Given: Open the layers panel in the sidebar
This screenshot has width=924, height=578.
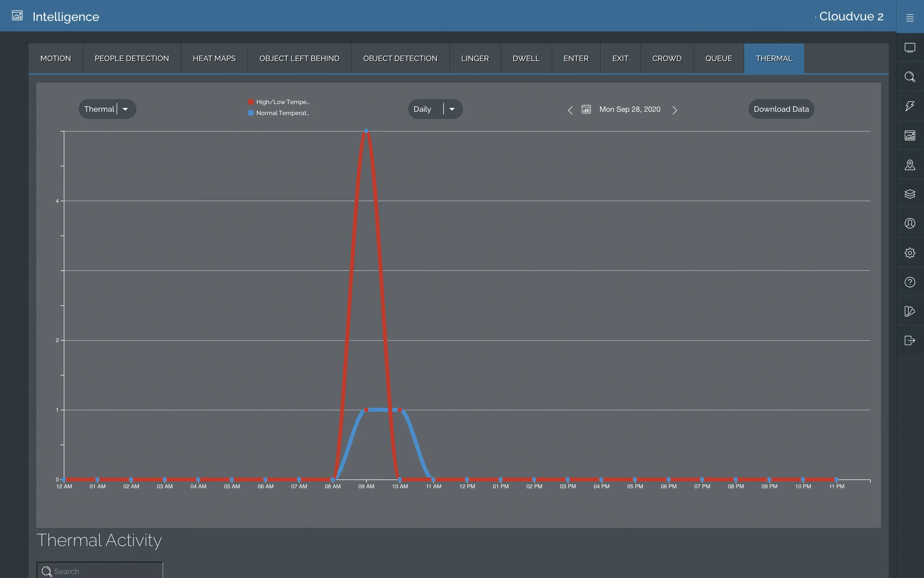Looking at the screenshot, I should [910, 194].
